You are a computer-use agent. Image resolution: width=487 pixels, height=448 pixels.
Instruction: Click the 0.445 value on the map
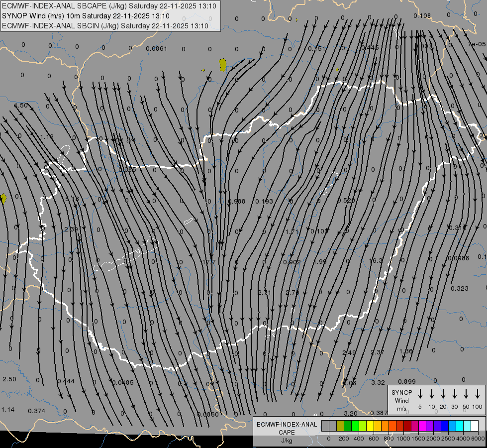pos(370,48)
